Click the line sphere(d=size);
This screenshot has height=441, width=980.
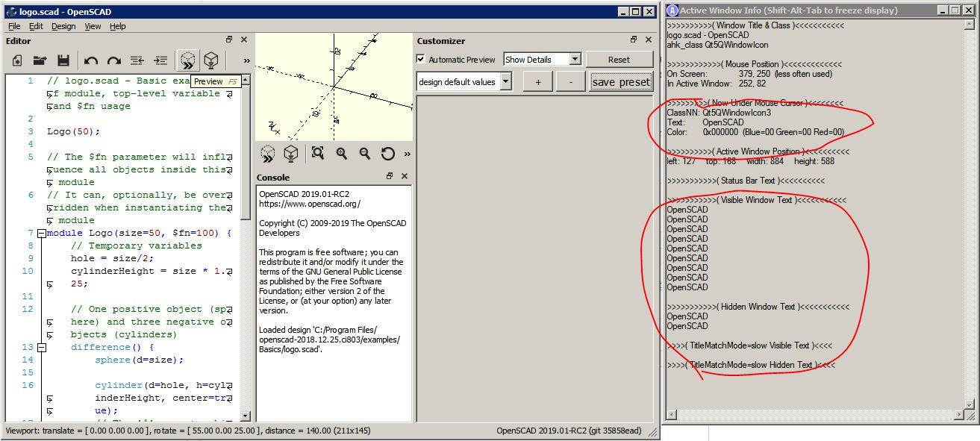pos(139,360)
